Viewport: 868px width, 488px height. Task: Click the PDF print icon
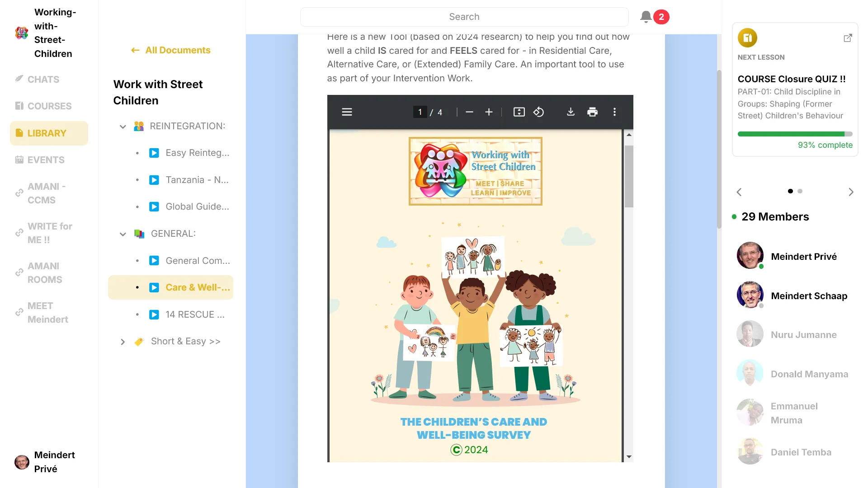click(592, 112)
